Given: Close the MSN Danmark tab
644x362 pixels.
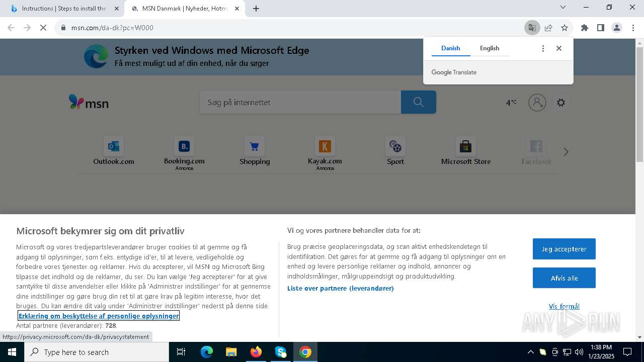Looking at the screenshot, I should tap(236, 9).
